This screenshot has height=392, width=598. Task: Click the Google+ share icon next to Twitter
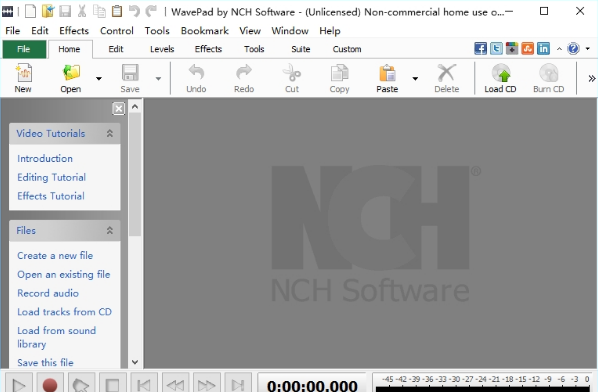(512, 48)
